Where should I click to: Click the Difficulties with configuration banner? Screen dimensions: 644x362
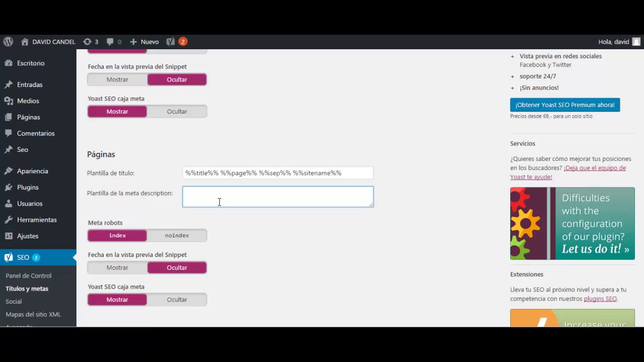click(573, 224)
